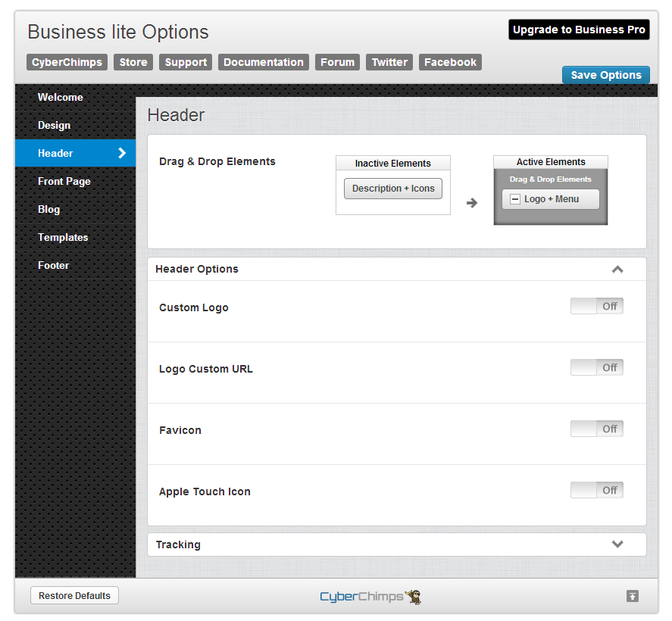
Task: Click Restore Defaults button
Action: click(x=74, y=595)
